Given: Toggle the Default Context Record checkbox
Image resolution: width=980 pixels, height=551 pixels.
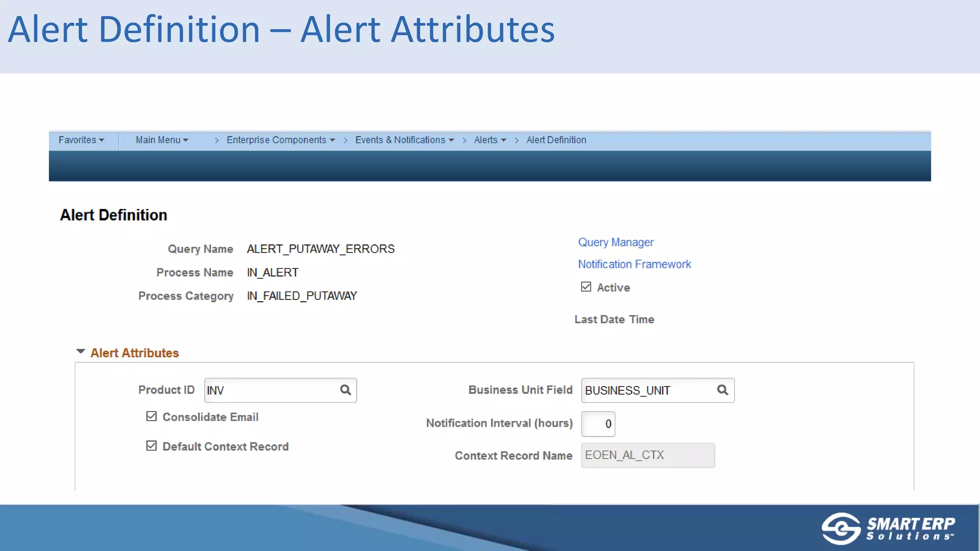Looking at the screenshot, I should coord(152,446).
